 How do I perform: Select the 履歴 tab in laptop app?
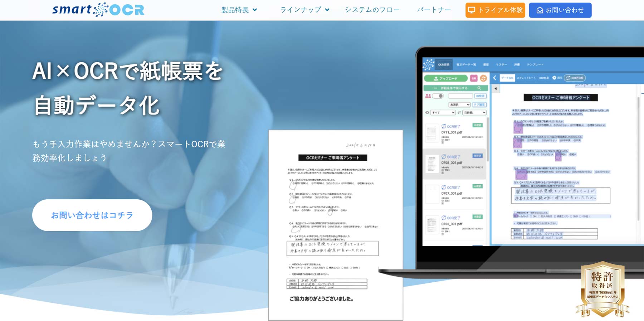pos(486,64)
